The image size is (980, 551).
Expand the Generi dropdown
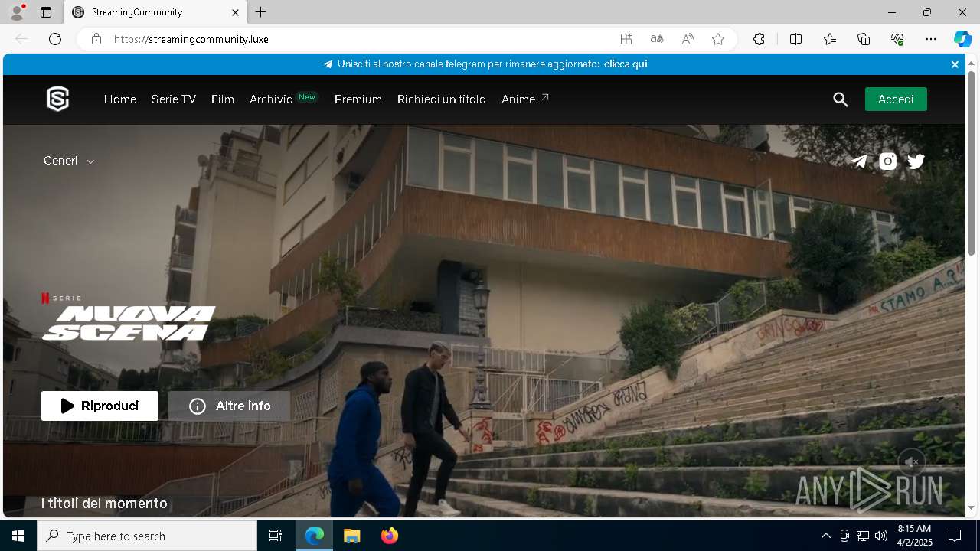69,161
